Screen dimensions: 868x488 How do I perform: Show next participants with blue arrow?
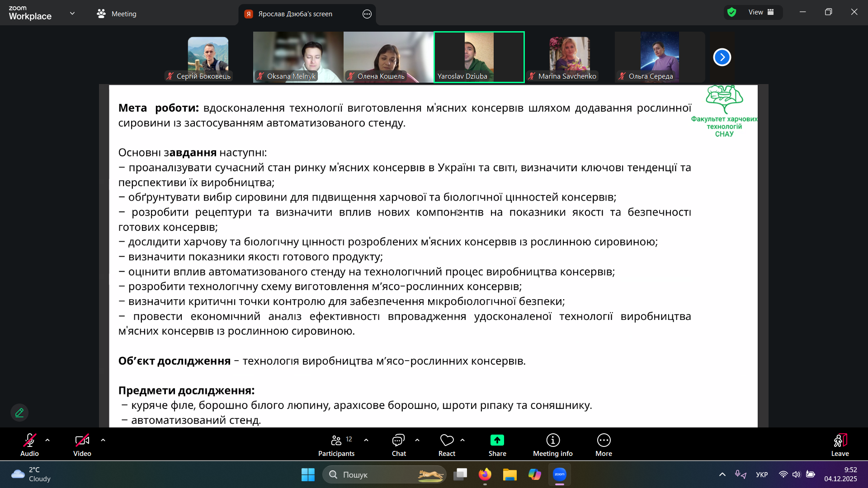[722, 57]
